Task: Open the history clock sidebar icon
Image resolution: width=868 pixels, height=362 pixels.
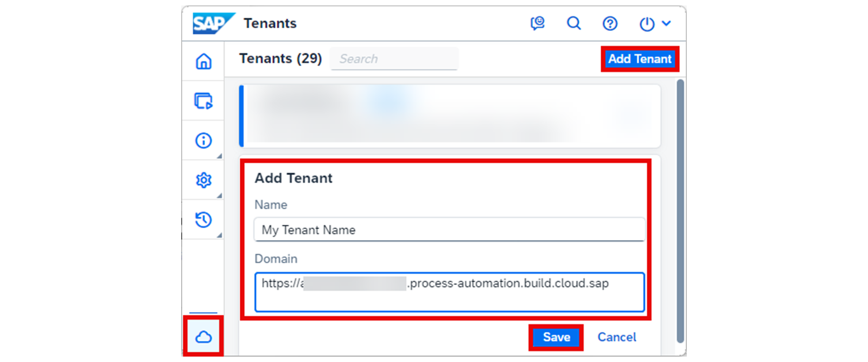Action: tap(203, 219)
